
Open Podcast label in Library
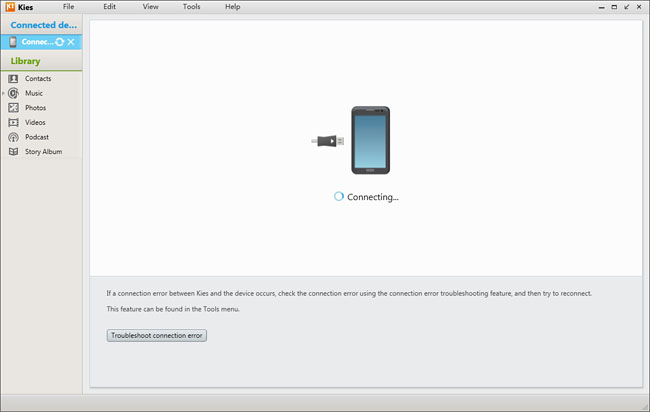coord(37,137)
